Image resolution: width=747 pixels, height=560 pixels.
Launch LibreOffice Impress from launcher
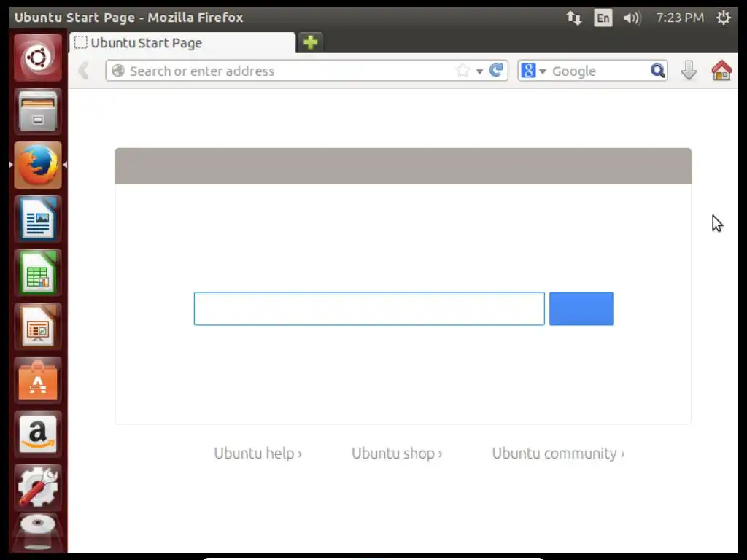[x=38, y=327]
